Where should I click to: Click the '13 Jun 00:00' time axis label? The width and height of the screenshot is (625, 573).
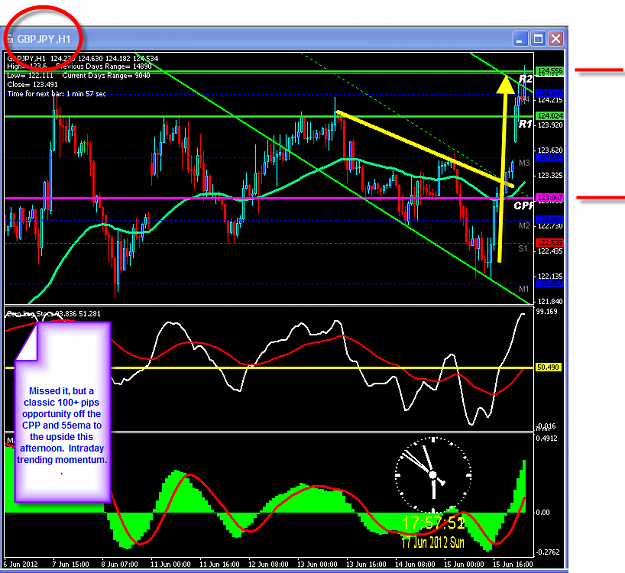317,564
